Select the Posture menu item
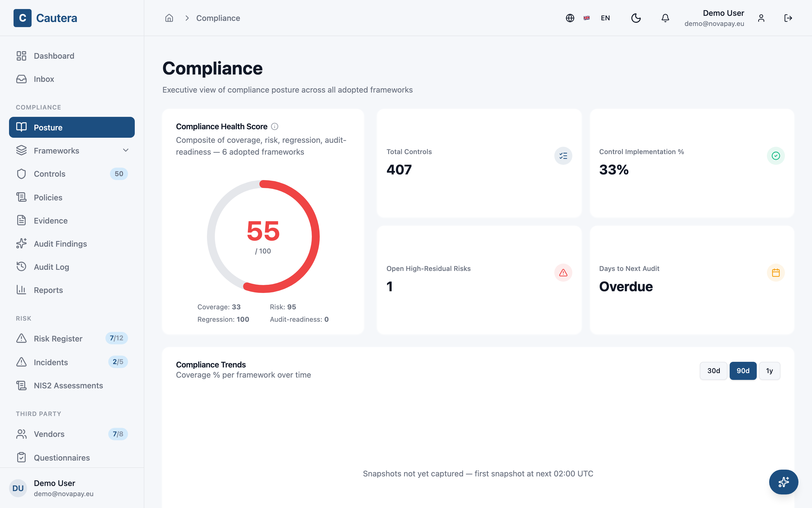This screenshot has width=812, height=508. [x=72, y=127]
